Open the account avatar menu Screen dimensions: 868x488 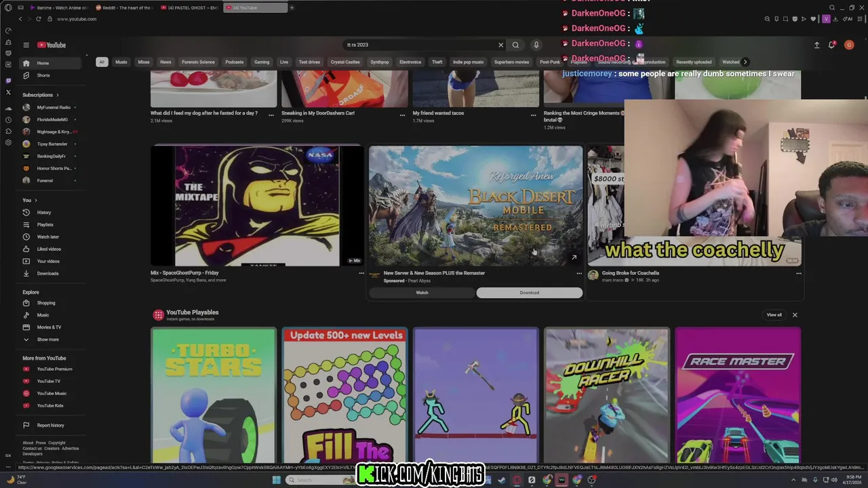click(x=849, y=45)
